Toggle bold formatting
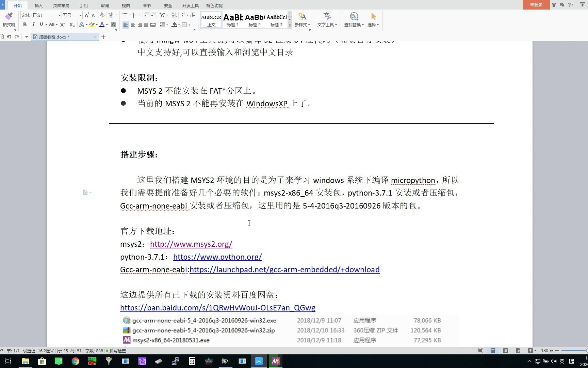This screenshot has height=368, width=588. (25, 25)
